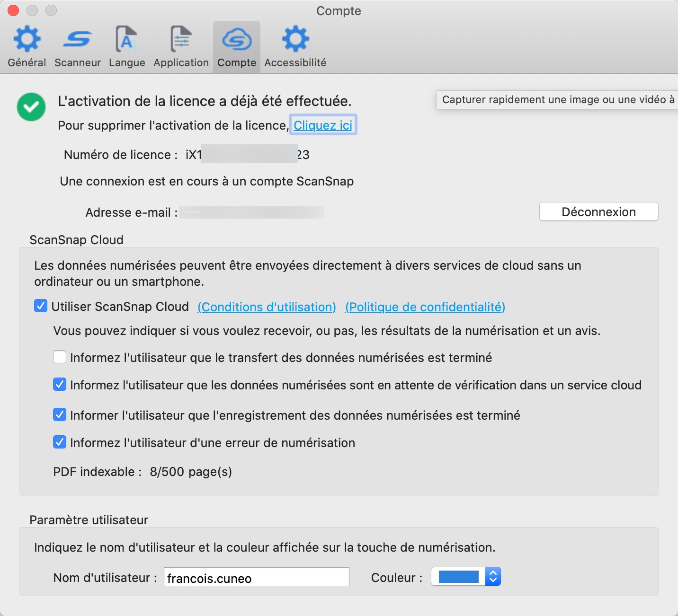
Task: Open the Couleur dropdown arrows
Action: 493,576
